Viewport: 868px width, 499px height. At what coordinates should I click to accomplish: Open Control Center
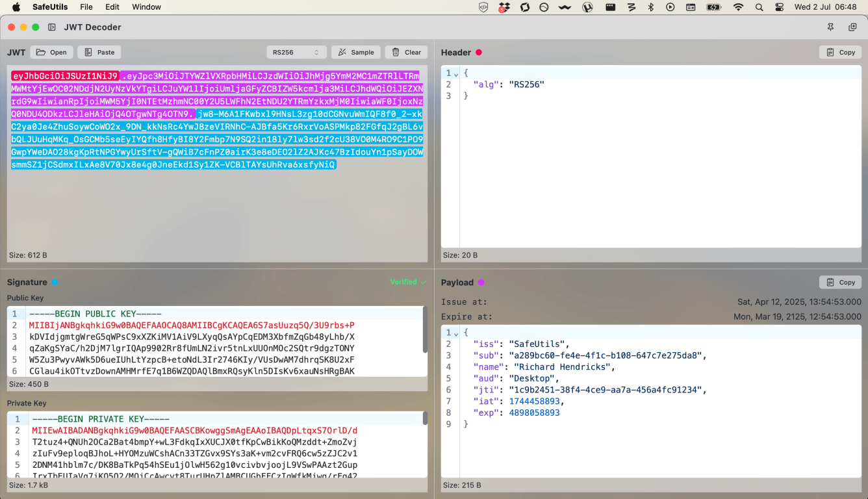point(780,7)
